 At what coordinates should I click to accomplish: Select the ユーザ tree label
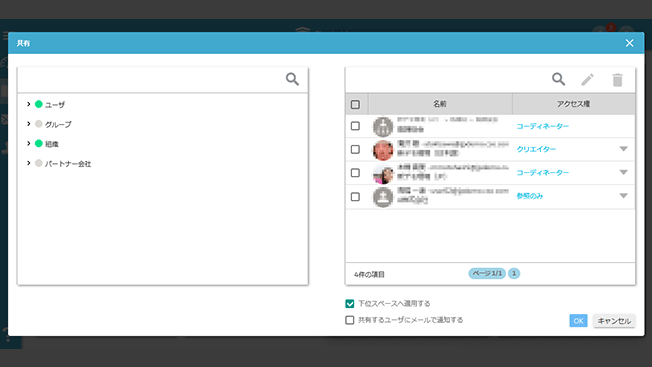click(55, 105)
